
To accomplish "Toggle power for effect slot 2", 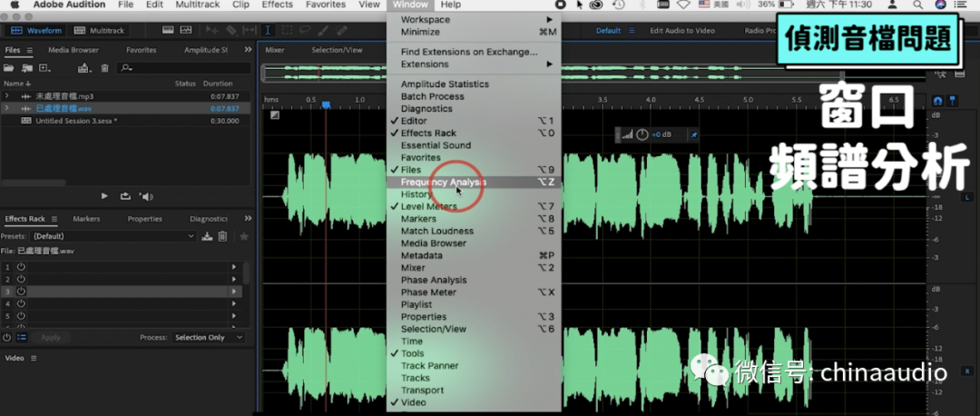I will click(21, 279).
